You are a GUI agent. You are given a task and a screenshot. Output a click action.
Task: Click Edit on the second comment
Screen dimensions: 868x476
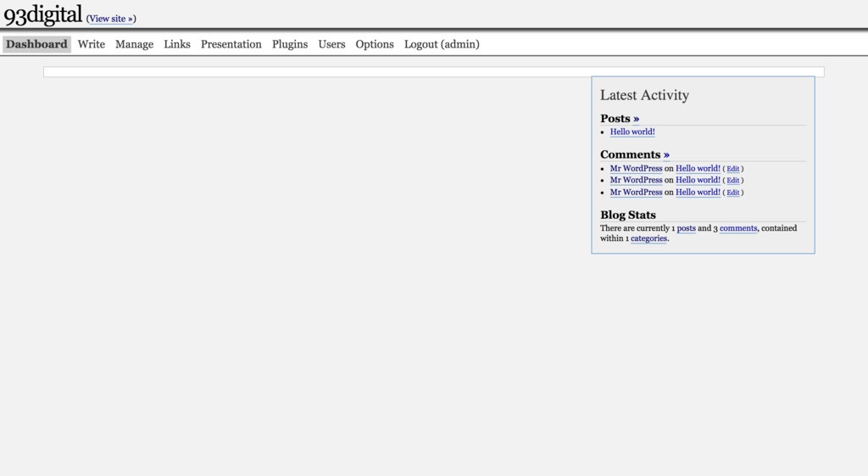click(x=733, y=181)
